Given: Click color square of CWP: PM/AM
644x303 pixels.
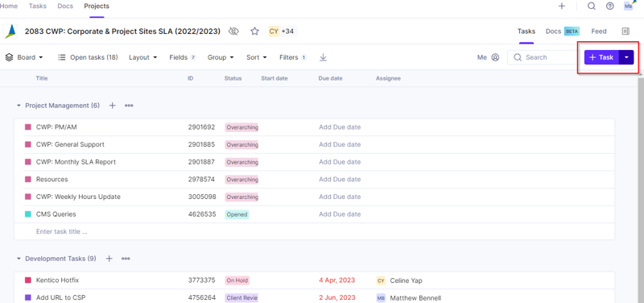Looking at the screenshot, I should pyautogui.click(x=28, y=127).
